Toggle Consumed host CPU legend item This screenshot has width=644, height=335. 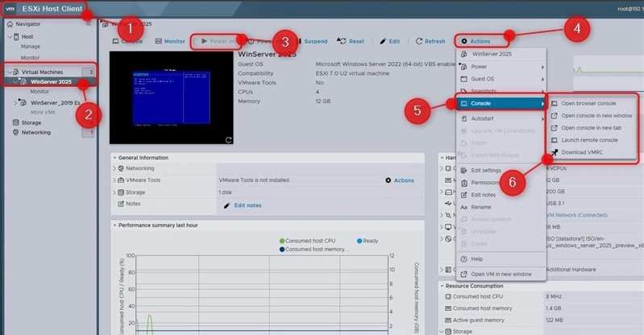pyautogui.click(x=307, y=241)
